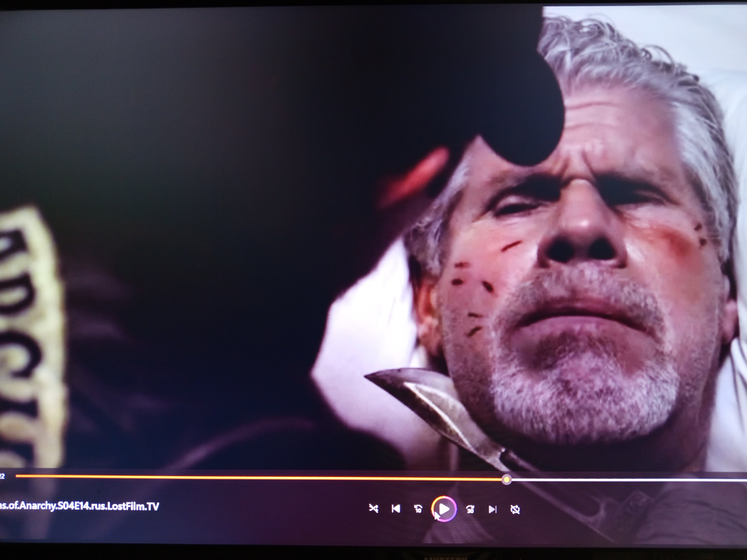
Task: Seek within the orange played part of progress bar
Action: [x=259, y=478]
